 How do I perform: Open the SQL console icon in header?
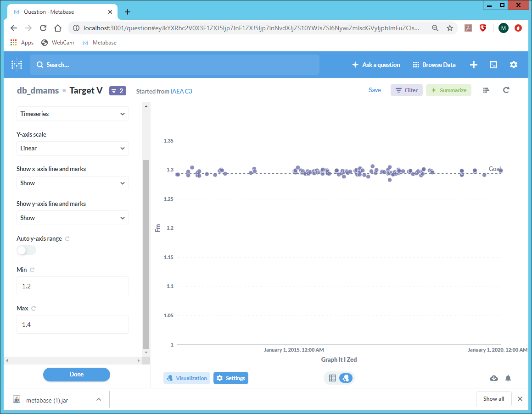[493, 65]
